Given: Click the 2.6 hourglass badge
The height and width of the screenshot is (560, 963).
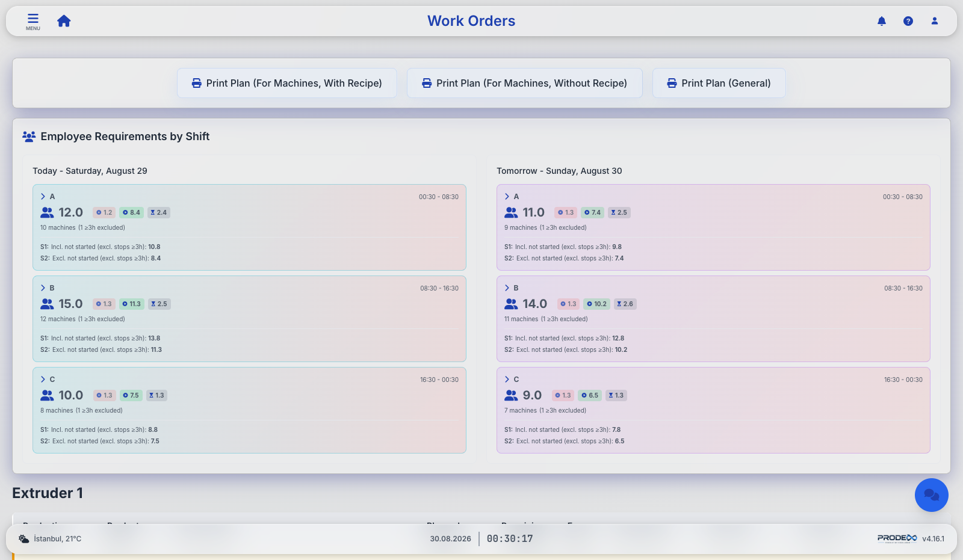Looking at the screenshot, I should pyautogui.click(x=625, y=304).
